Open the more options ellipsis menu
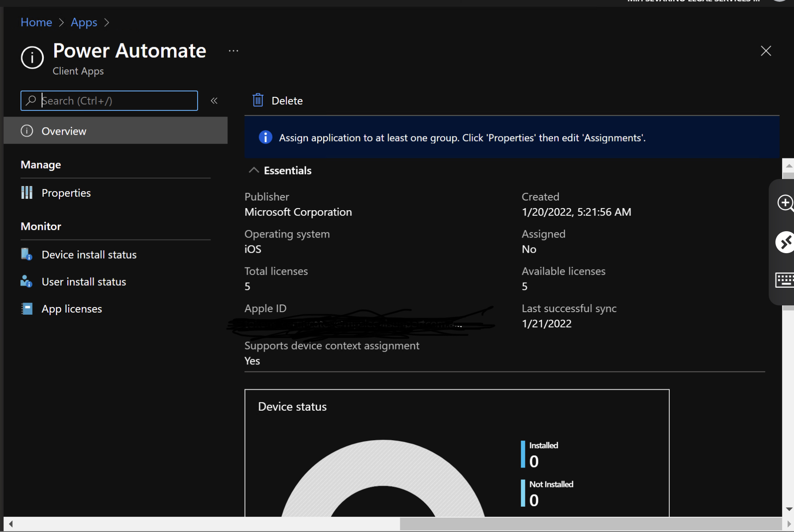 [233, 51]
